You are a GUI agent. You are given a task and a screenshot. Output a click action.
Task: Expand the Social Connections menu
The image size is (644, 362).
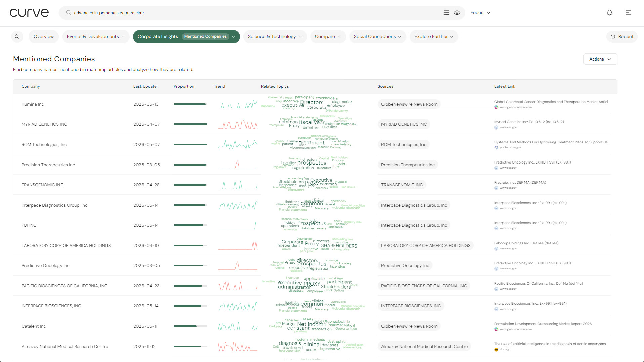377,37
